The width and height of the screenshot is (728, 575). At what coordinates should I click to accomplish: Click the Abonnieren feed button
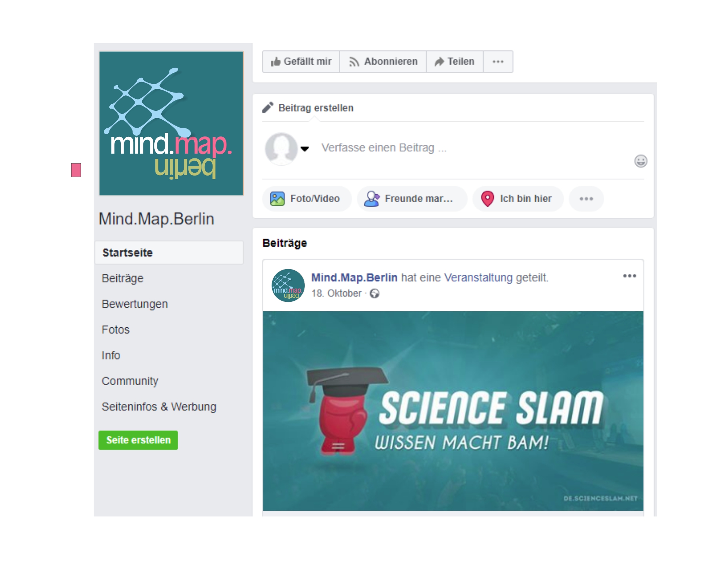click(x=383, y=61)
